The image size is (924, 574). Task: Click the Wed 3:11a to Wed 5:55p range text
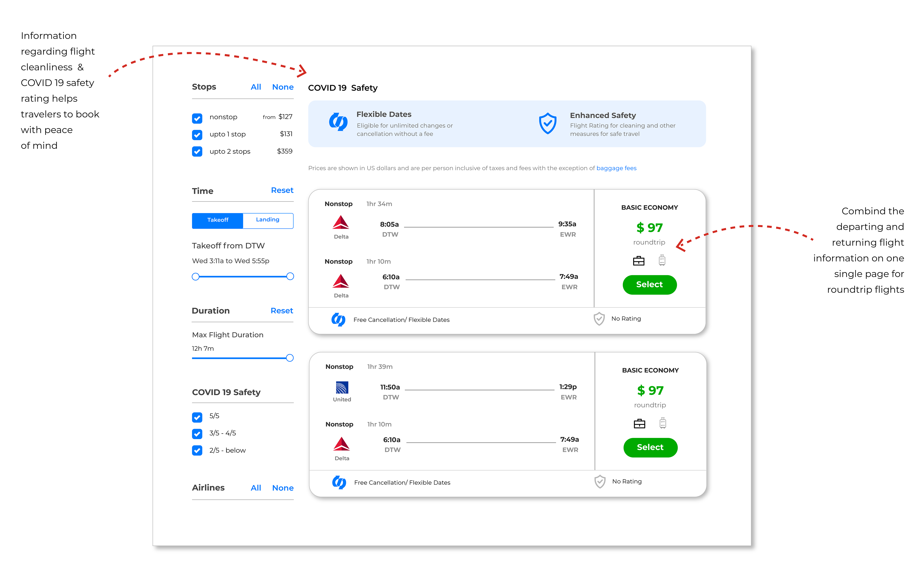click(231, 261)
